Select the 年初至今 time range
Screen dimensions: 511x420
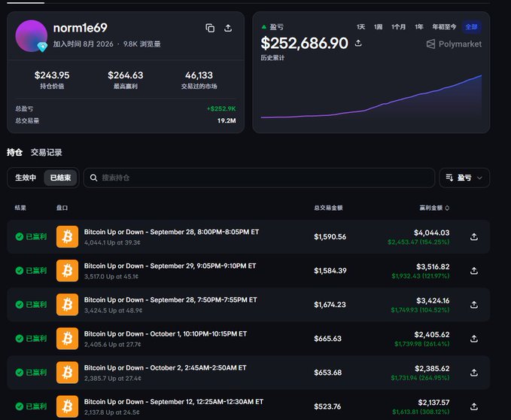point(444,26)
